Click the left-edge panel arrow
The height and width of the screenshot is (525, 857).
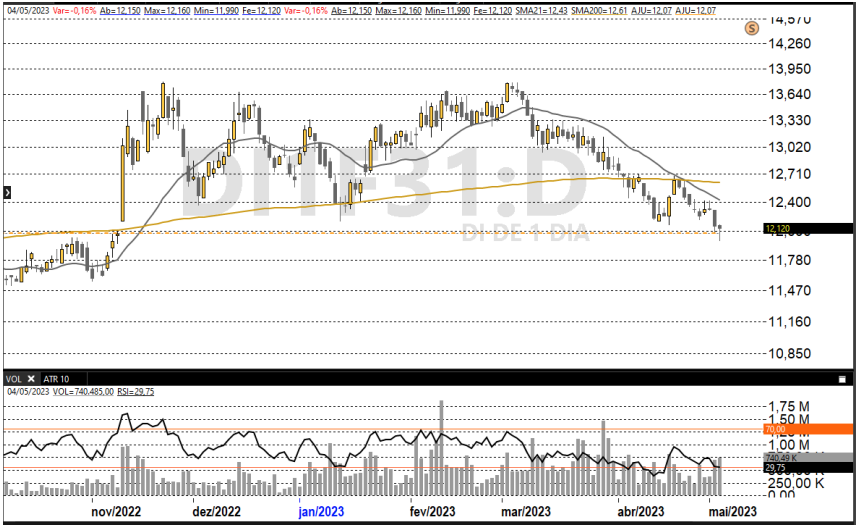click(x=7, y=191)
